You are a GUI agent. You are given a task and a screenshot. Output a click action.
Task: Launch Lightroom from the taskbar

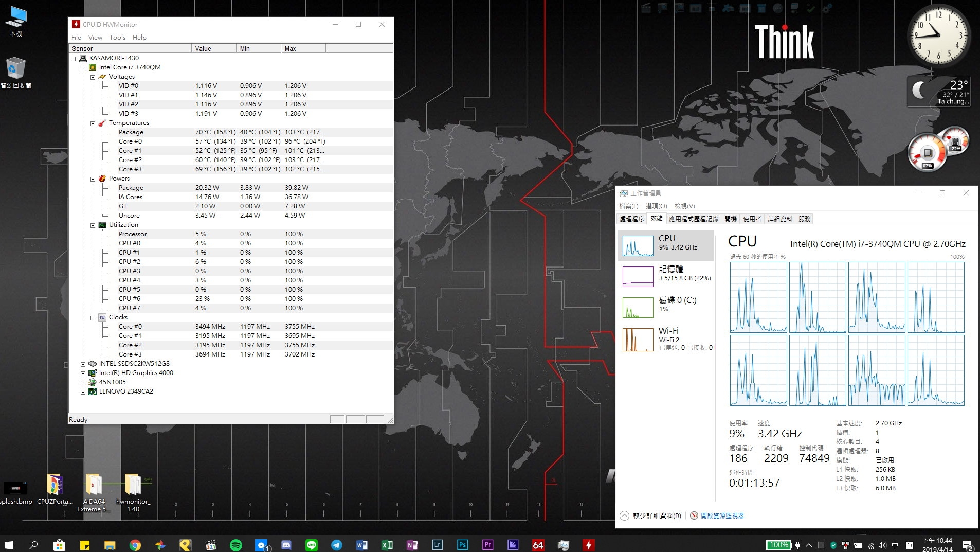(x=438, y=545)
